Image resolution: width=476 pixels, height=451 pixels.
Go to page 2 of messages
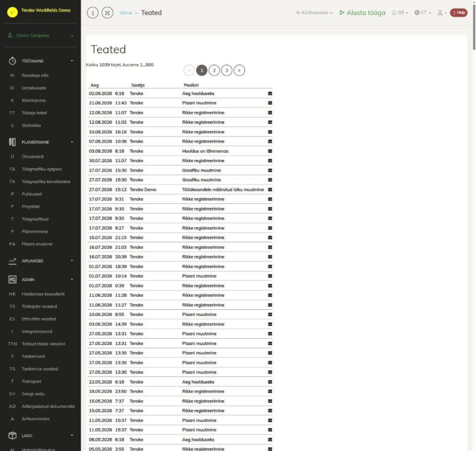[x=214, y=70]
